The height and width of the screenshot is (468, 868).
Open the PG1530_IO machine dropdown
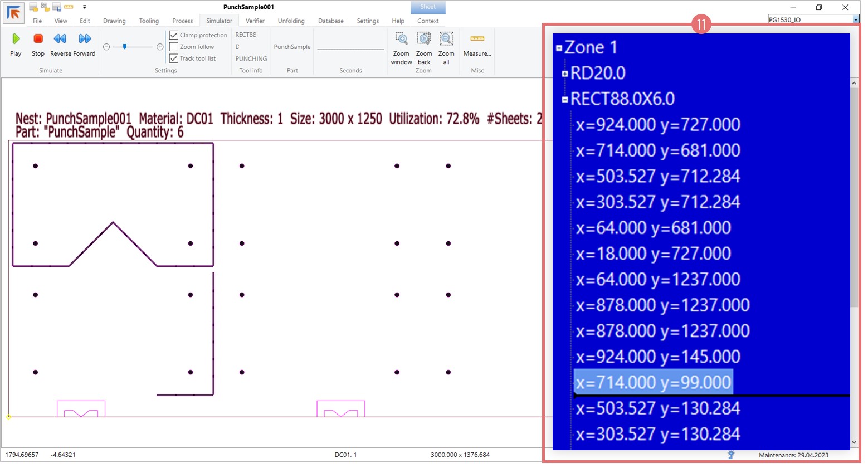(856, 20)
